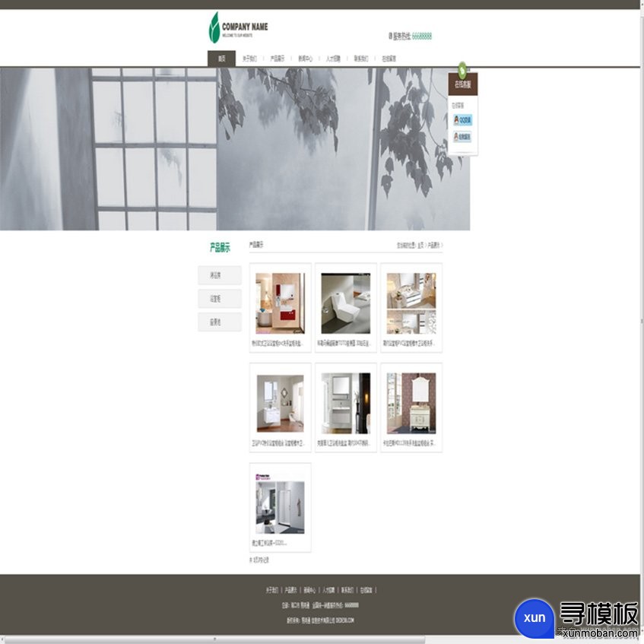Image resolution: width=644 pixels, height=644 pixels.
Task: Click the brown 在线客服 widget header
Action: (x=463, y=84)
